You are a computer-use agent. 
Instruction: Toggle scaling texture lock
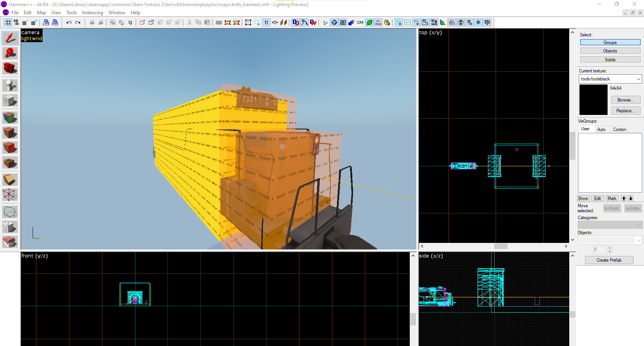(275, 23)
